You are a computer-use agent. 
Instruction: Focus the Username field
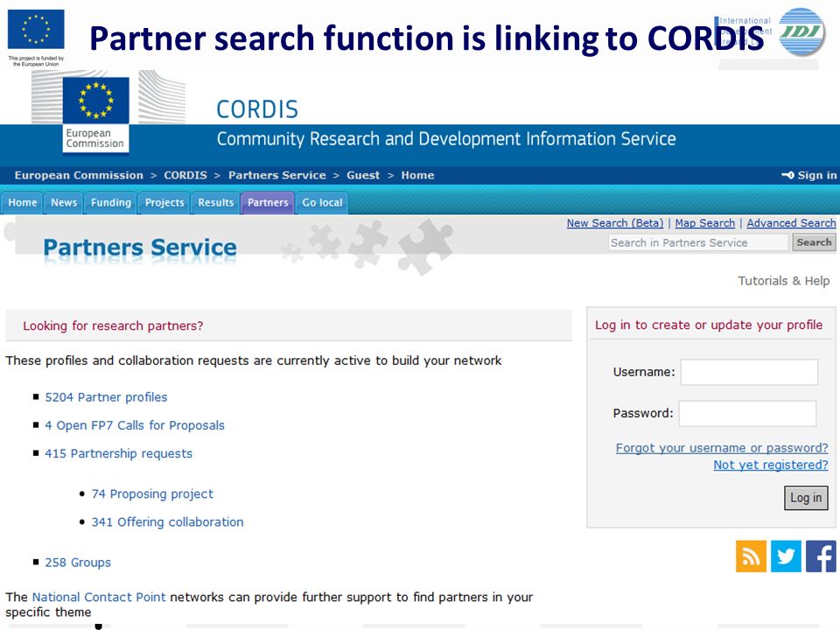[x=749, y=372]
